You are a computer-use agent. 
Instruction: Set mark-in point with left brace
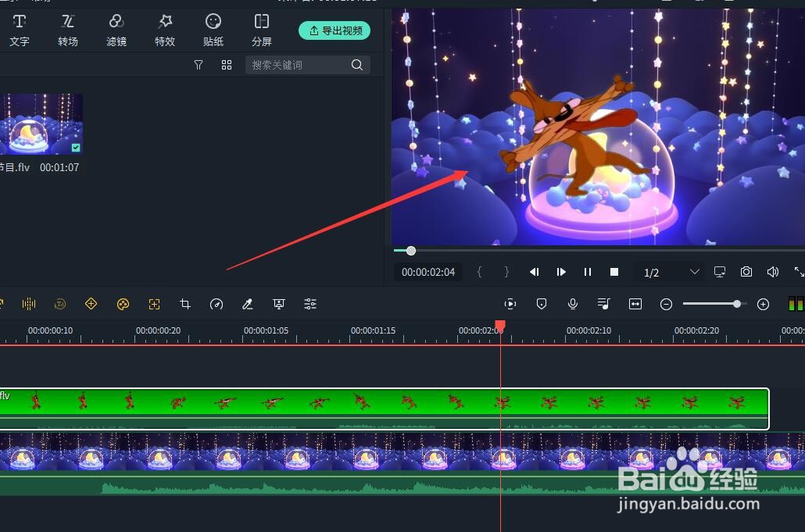point(479,272)
